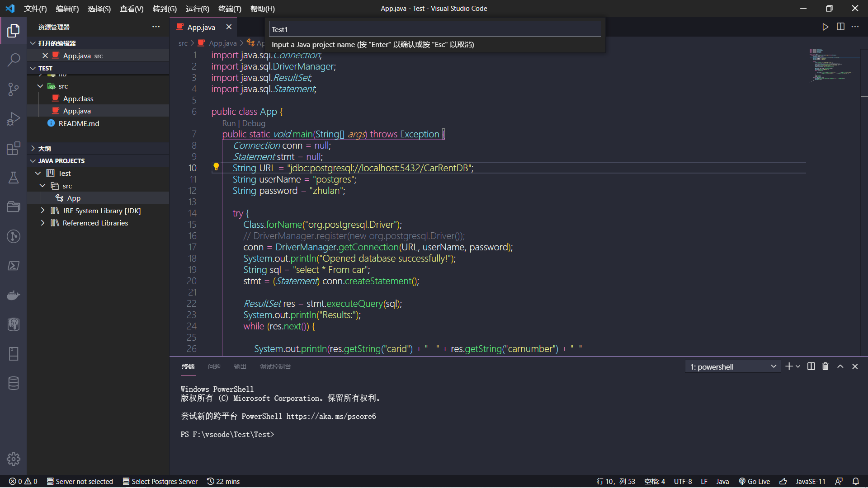Open the Source Control view
The width and height of the screenshot is (868, 488).
pos(14,89)
